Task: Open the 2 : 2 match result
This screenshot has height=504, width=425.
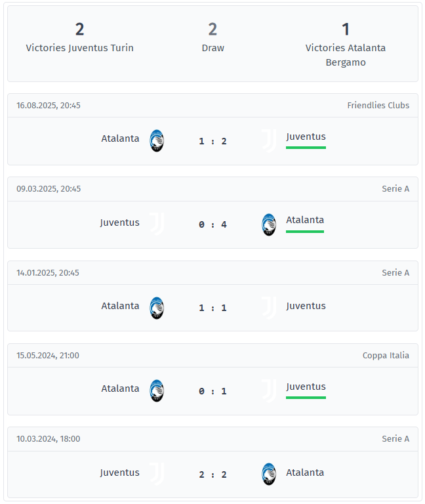Action: tap(212, 474)
